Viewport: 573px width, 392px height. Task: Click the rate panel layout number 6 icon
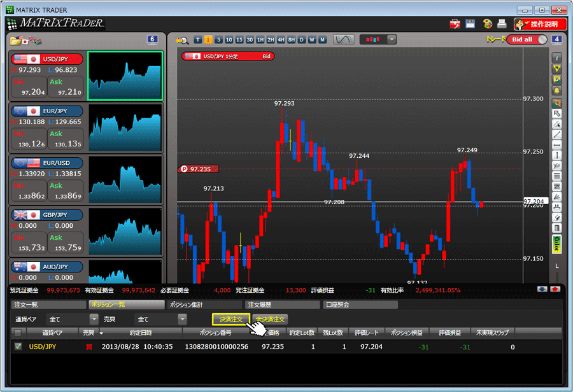click(x=152, y=39)
